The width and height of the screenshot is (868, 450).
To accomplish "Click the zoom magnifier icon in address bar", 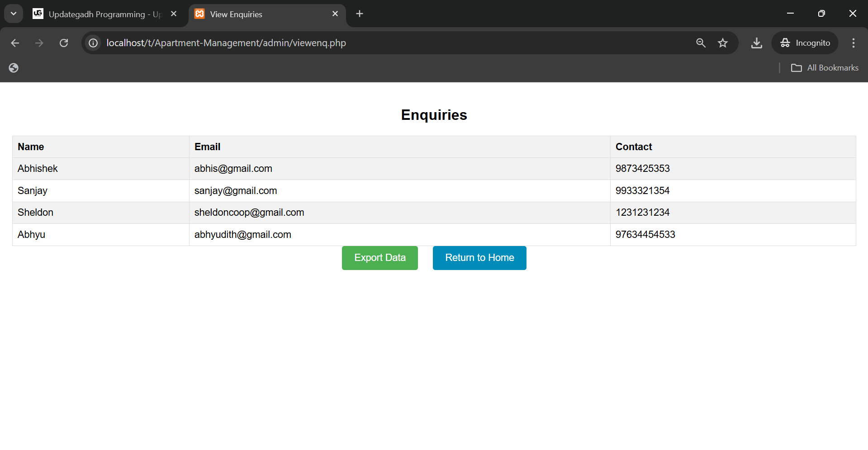I will [701, 43].
